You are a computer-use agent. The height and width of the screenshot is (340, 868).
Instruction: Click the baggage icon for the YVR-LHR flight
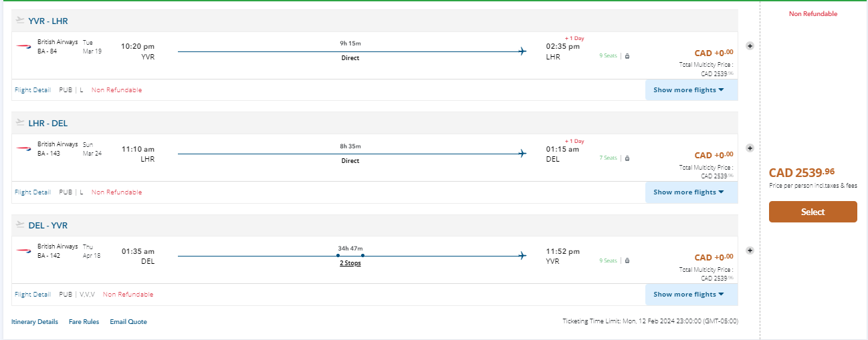coord(627,56)
